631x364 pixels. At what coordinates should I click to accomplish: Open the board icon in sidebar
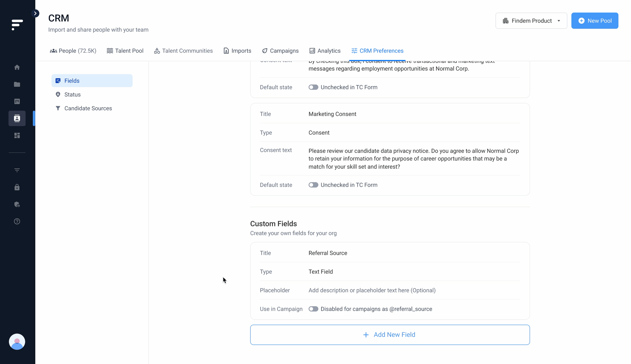[x=17, y=101]
